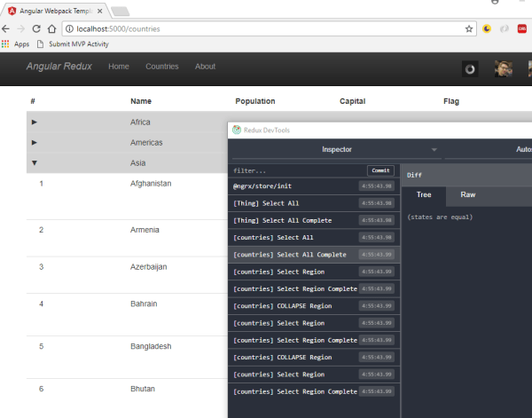Image resolution: width=532 pixels, height=418 pixels.
Task: Collapse the Asia region row
Action: pyautogui.click(x=35, y=163)
